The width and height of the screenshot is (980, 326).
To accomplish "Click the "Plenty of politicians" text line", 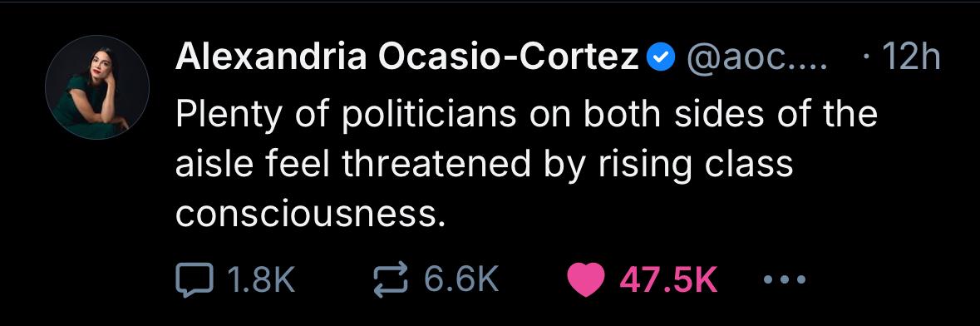I will coord(526,115).
